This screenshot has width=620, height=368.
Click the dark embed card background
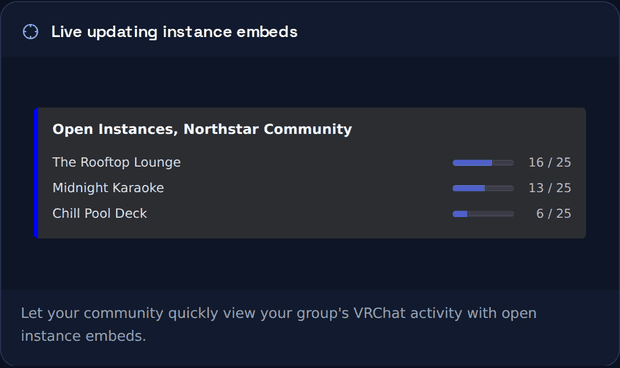(310, 173)
